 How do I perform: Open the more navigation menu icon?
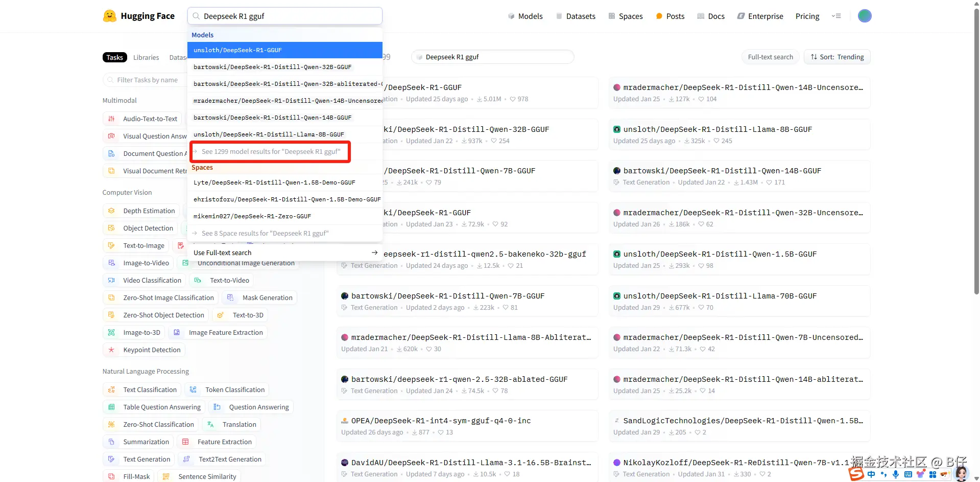836,16
